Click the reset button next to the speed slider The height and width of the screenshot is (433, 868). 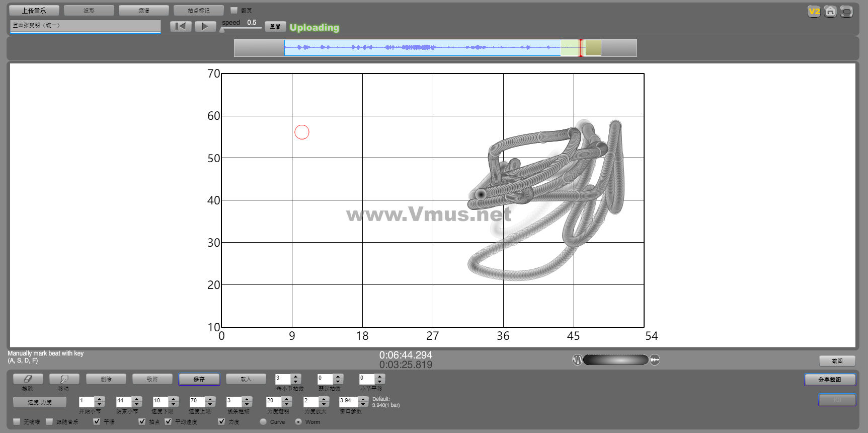(275, 26)
